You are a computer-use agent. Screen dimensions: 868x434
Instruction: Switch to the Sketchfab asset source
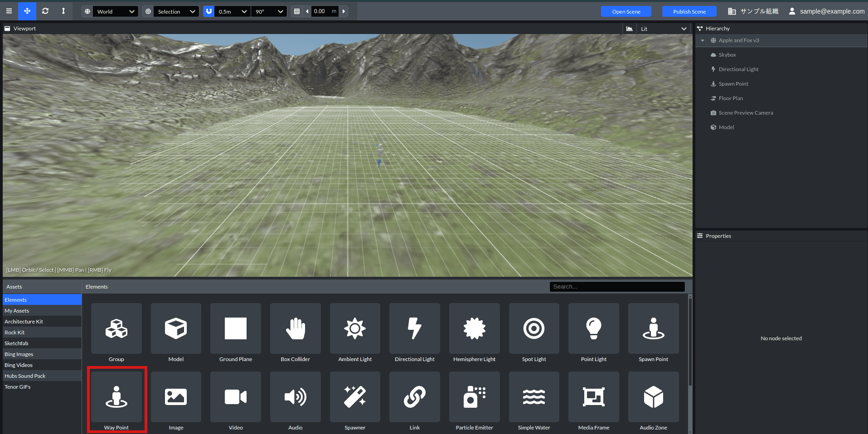[16, 343]
